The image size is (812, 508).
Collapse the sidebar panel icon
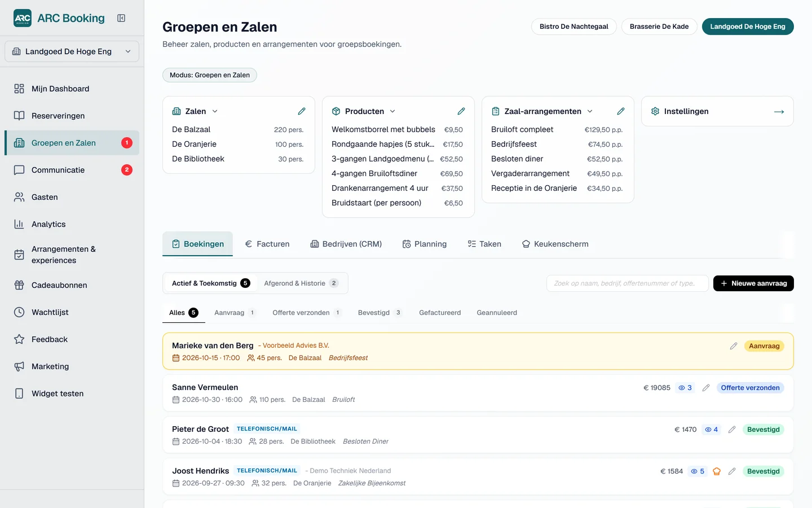(x=121, y=18)
